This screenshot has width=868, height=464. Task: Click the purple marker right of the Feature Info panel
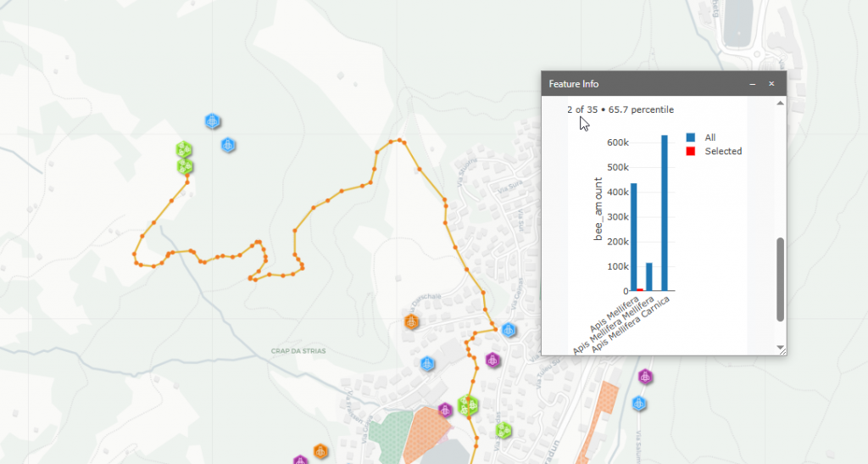click(646, 375)
